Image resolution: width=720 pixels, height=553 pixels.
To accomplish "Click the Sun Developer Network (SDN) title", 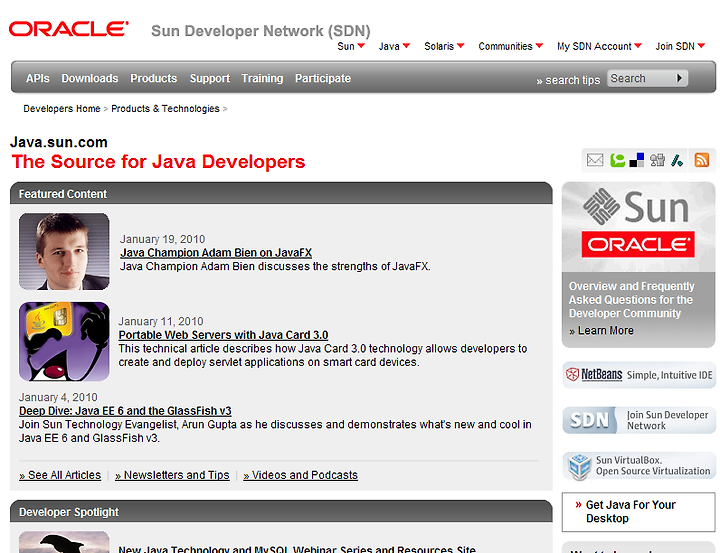I will pos(261,31).
